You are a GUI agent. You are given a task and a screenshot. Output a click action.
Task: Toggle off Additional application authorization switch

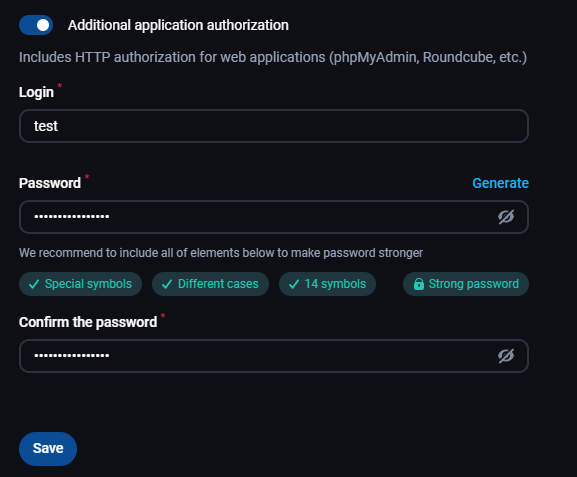[36, 25]
